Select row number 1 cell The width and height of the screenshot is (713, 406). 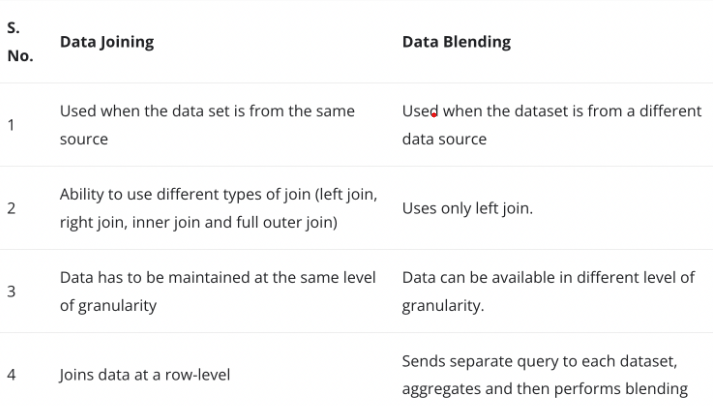pos(10,125)
